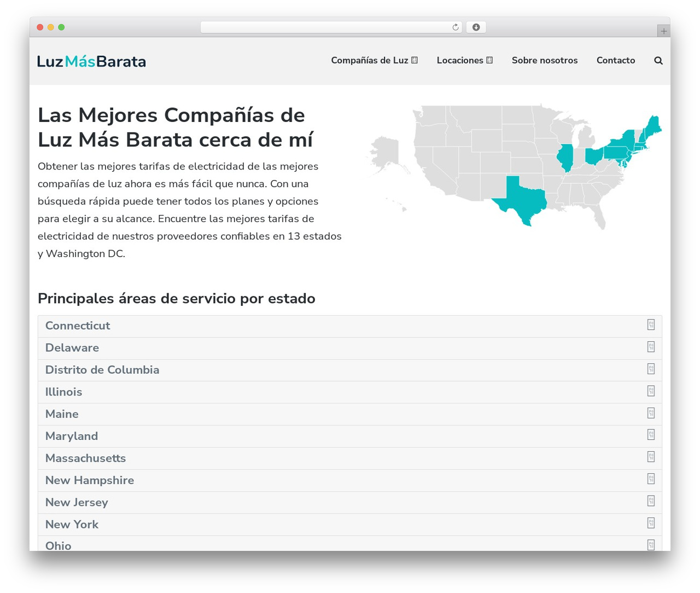The width and height of the screenshot is (700, 593).
Task: Expand the New York accordion row
Action: pos(350,525)
